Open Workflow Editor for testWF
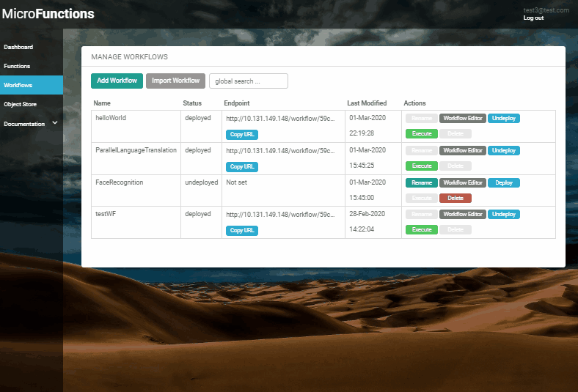 [x=463, y=214]
